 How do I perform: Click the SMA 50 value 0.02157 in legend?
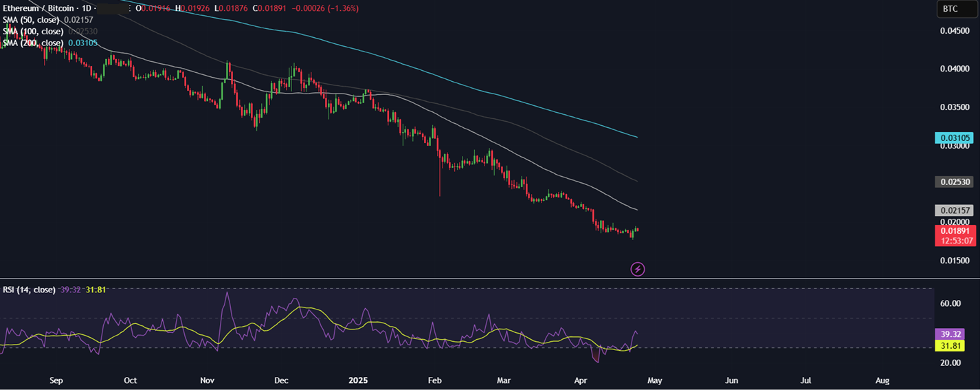point(78,20)
